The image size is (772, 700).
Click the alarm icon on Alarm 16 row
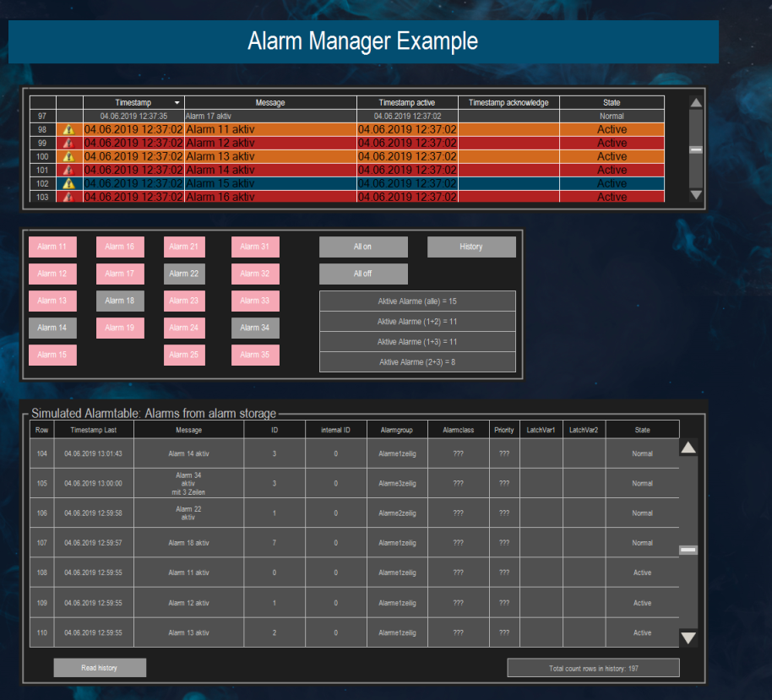(x=69, y=197)
